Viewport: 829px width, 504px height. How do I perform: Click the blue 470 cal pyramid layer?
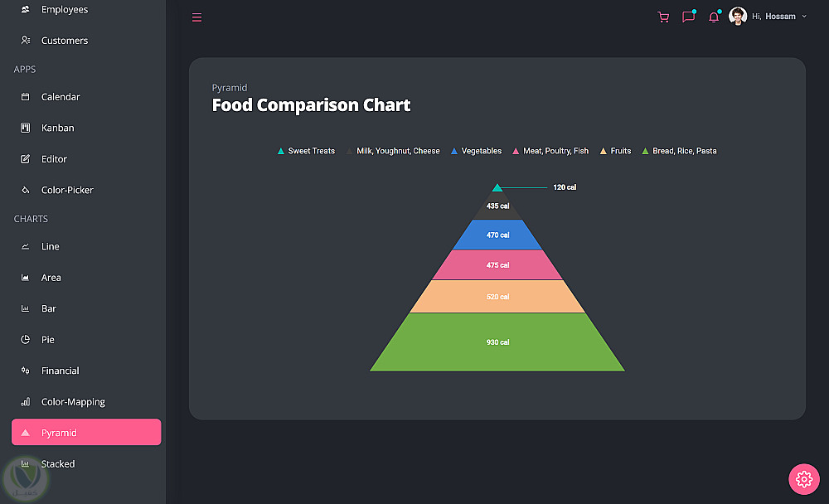click(x=497, y=235)
